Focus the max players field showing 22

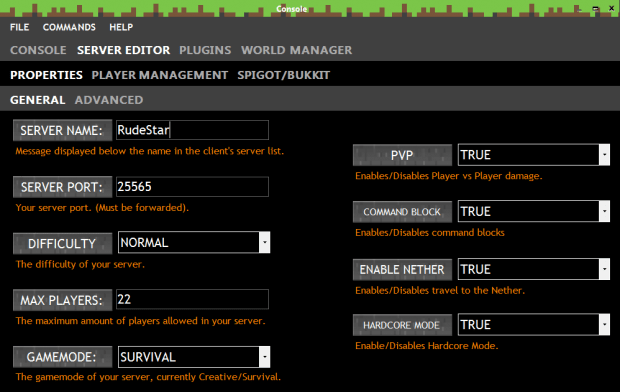point(193,299)
